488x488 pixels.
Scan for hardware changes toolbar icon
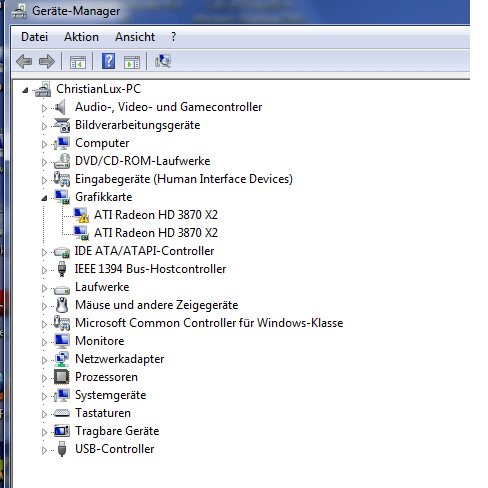[x=163, y=61]
